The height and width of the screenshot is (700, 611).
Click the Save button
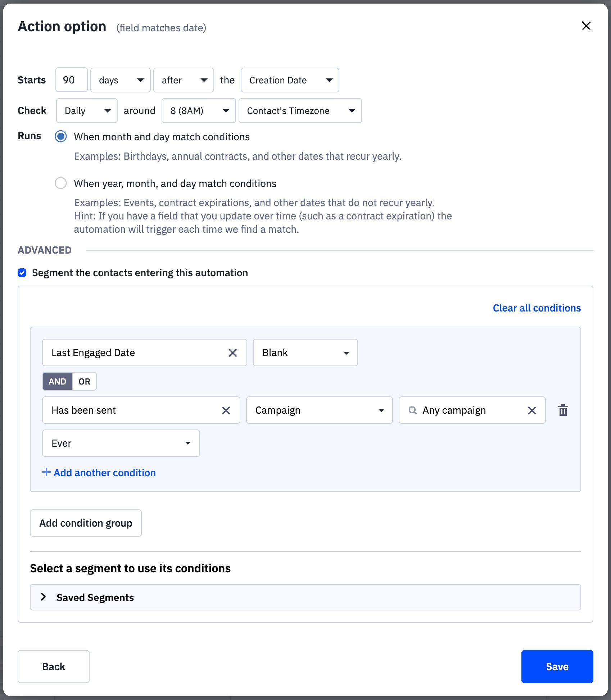pos(557,667)
